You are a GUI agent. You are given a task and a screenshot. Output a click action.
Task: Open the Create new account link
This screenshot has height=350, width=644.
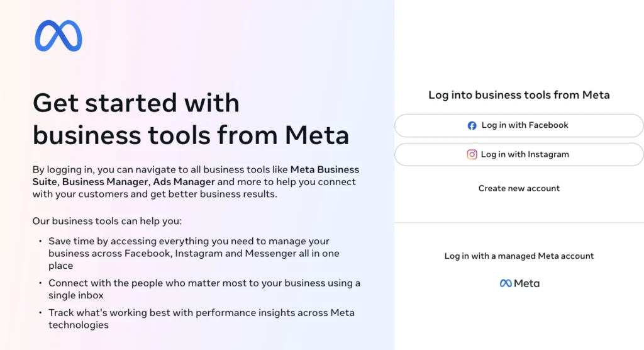(x=519, y=188)
